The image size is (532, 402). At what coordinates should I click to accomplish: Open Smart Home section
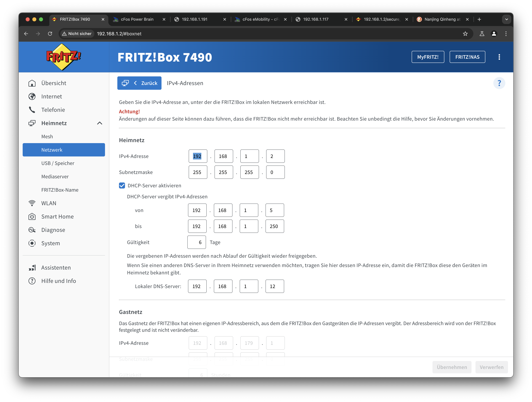57,216
